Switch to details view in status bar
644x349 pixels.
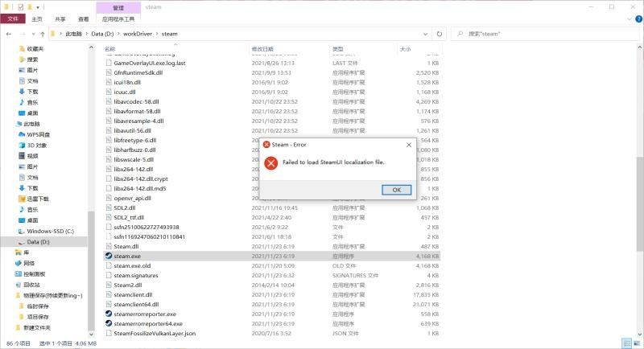click(x=627, y=343)
